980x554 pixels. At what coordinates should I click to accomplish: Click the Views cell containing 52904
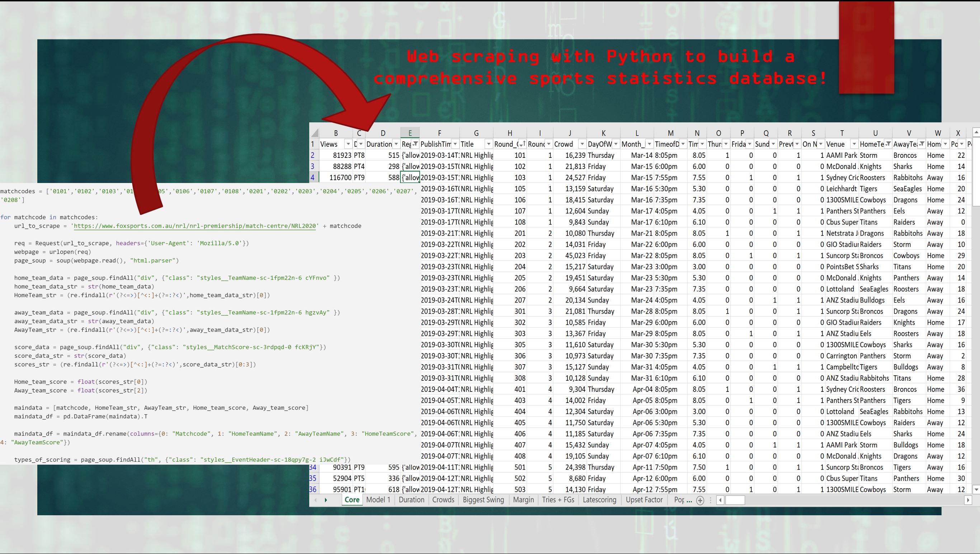coord(336,478)
